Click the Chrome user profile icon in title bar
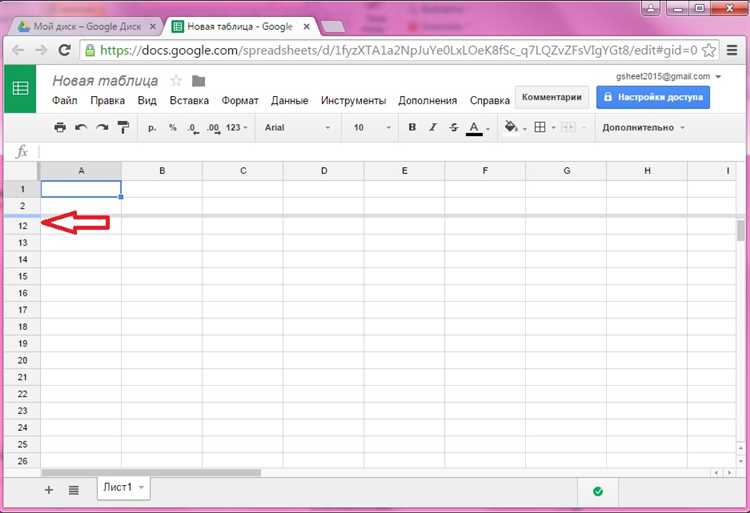 [x=651, y=8]
